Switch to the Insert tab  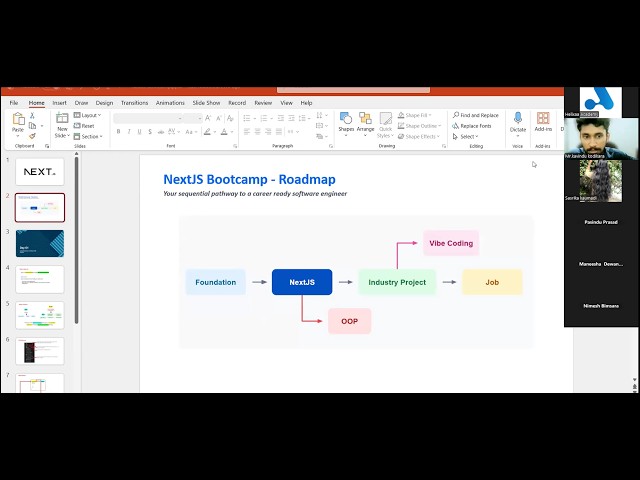[x=60, y=103]
